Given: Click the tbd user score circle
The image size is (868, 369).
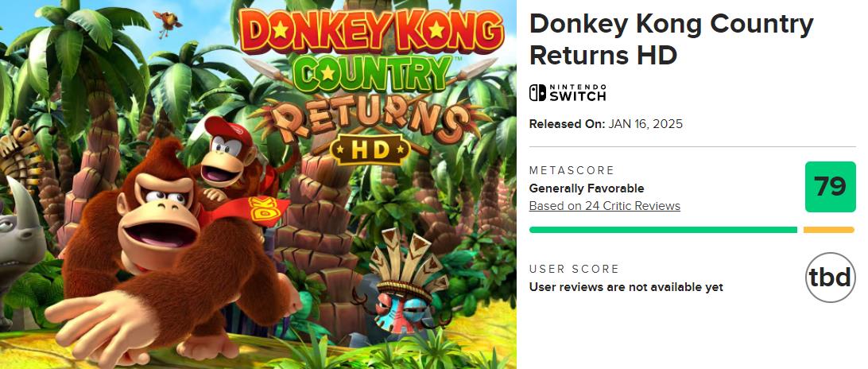Looking at the screenshot, I should [830, 278].
